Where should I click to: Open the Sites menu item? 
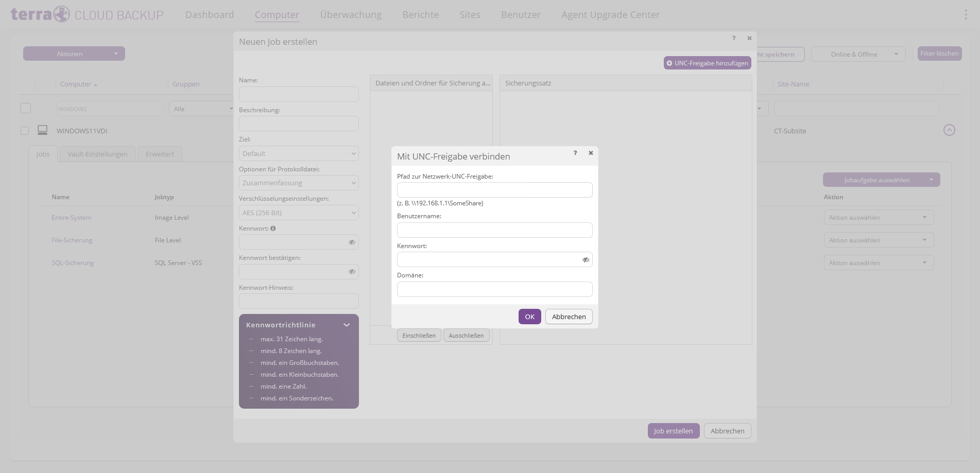coord(470,15)
